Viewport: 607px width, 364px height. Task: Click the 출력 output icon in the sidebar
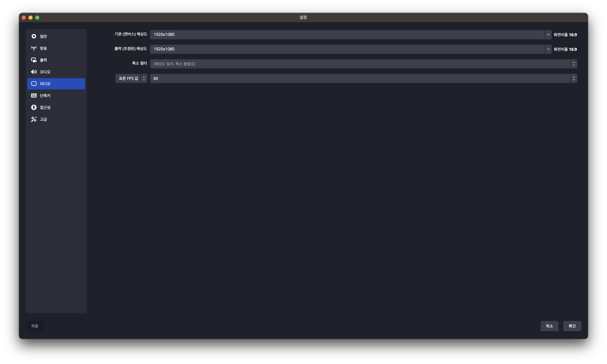pyautogui.click(x=34, y=60)
